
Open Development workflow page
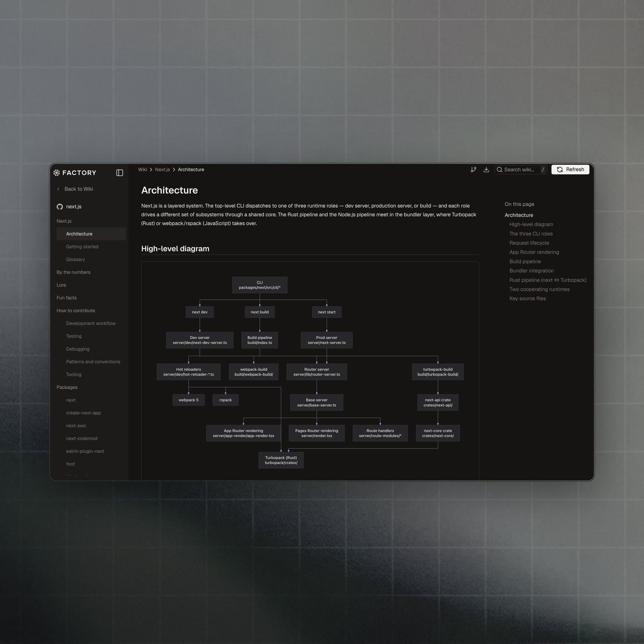coord(91,323)
